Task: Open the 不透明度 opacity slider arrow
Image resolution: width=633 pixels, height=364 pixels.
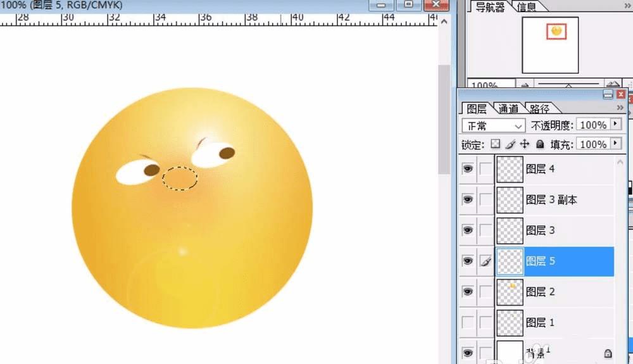Action: [x=616, y=124]
